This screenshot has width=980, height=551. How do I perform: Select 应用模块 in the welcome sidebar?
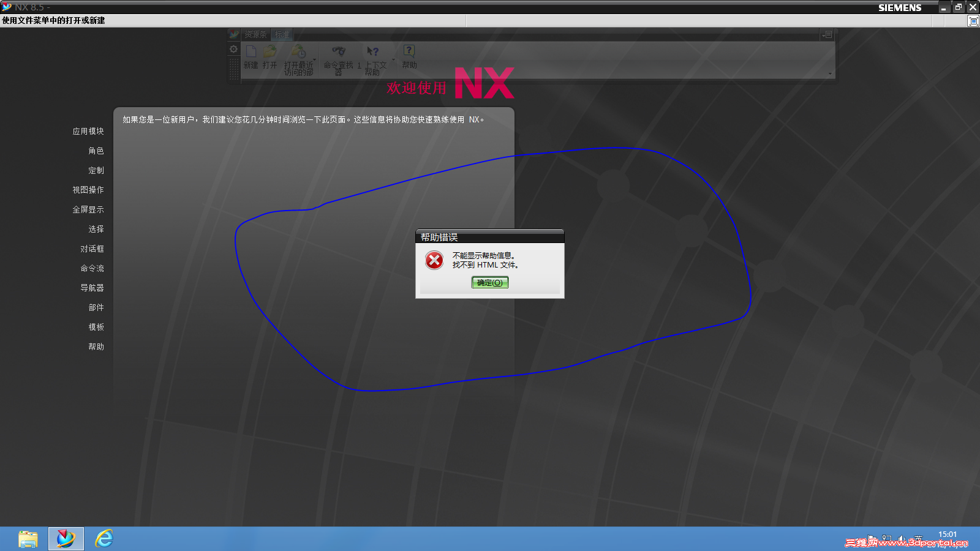click(88, 131)
